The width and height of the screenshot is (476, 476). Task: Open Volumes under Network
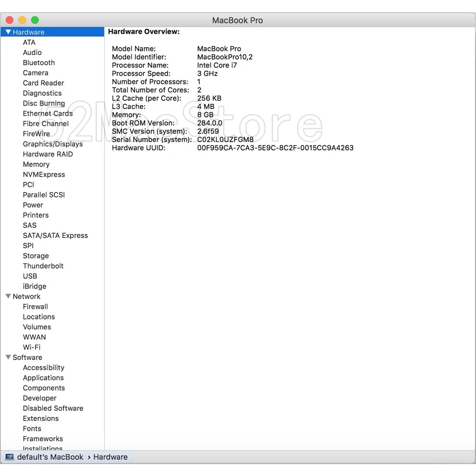click(x=37, y=327)
